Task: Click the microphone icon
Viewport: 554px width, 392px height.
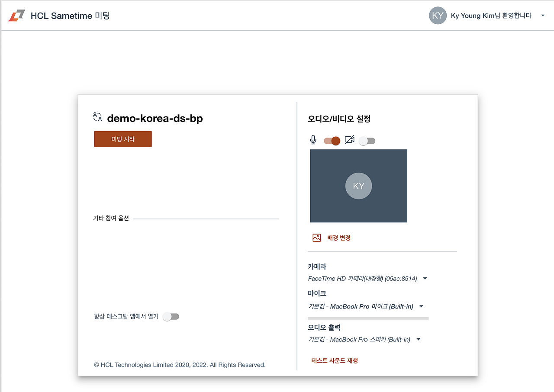Action: (x=313, y=140)
